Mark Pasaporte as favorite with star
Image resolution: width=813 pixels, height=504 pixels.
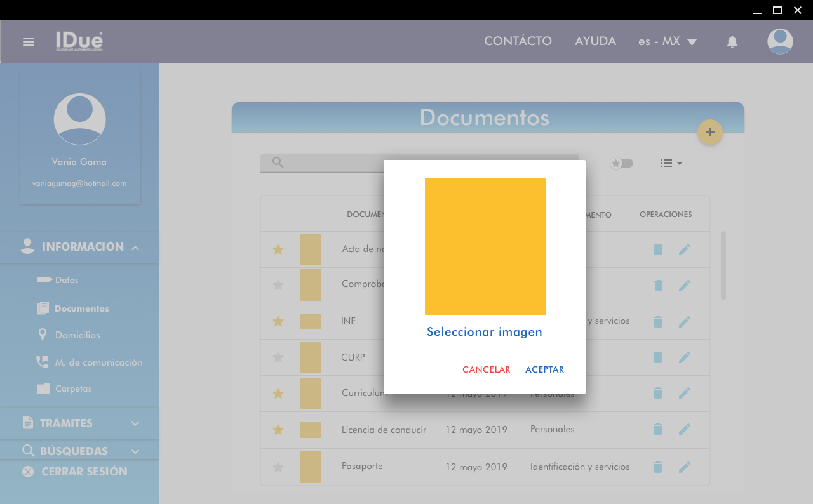(x=278, y=467)
